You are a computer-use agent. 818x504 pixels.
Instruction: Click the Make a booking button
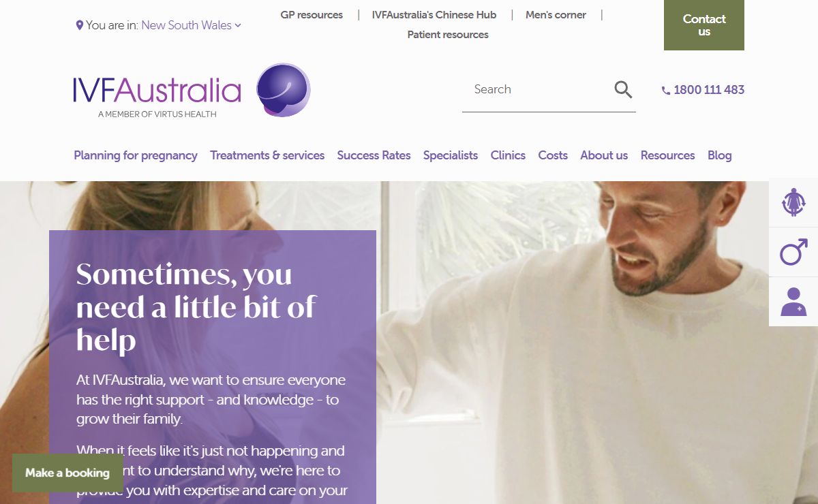click(x=67, y=473)
